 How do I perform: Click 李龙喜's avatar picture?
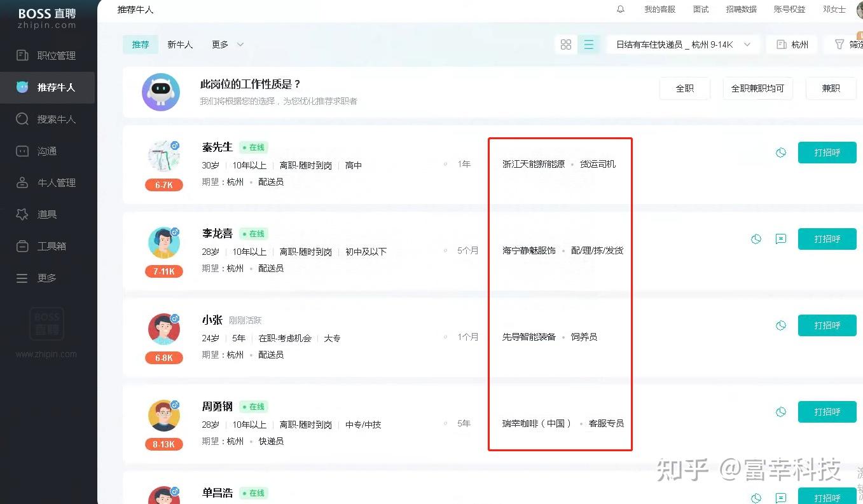tap(163, 243)
